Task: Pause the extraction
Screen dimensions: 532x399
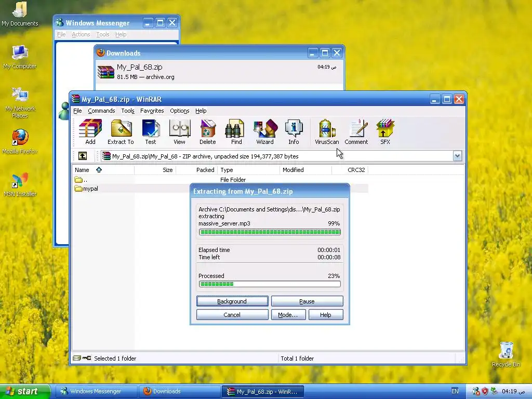Action: 307,301
